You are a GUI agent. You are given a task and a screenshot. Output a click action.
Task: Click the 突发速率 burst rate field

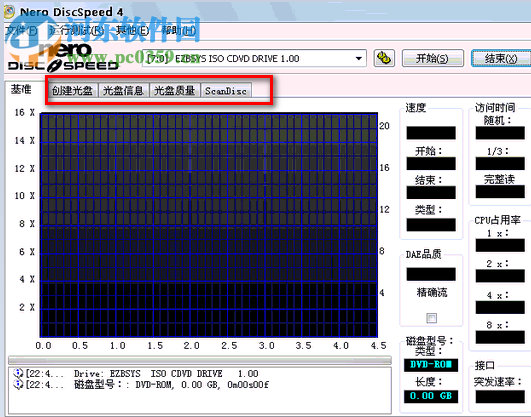(500, 397)
